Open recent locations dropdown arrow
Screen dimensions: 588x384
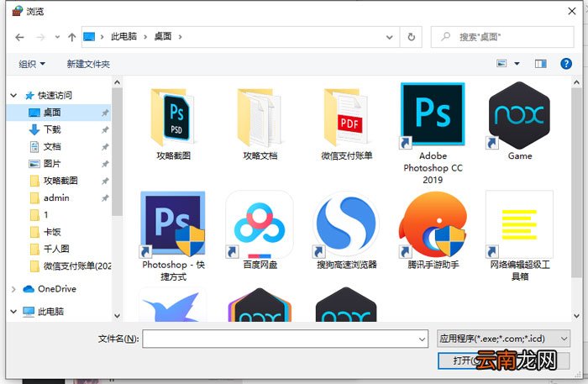coord(57,37)
